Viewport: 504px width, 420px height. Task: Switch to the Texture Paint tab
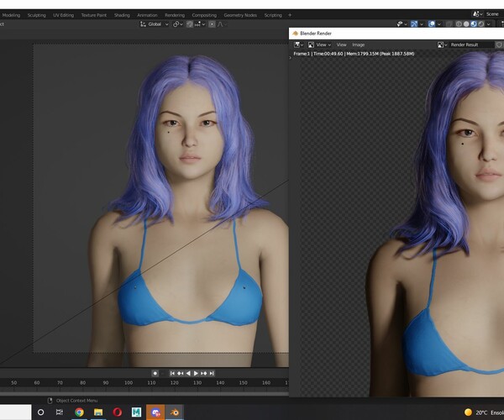[x=93, y=15]
